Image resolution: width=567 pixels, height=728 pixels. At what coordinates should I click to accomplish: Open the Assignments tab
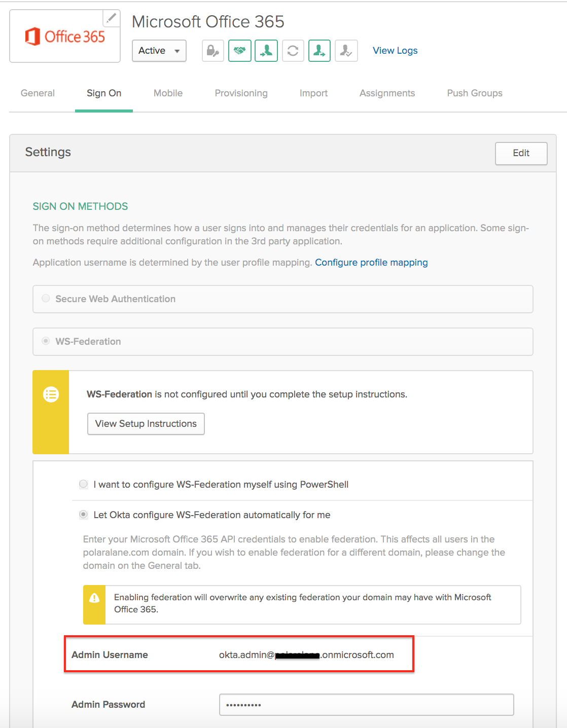click(387, 93)
